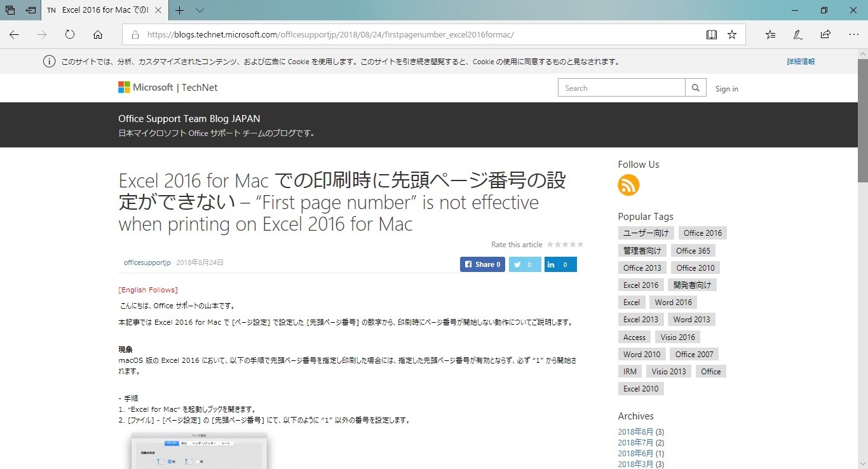868x469 pixels.
Task: Select the 開発者向け tag
Action: tap(693, 285)
